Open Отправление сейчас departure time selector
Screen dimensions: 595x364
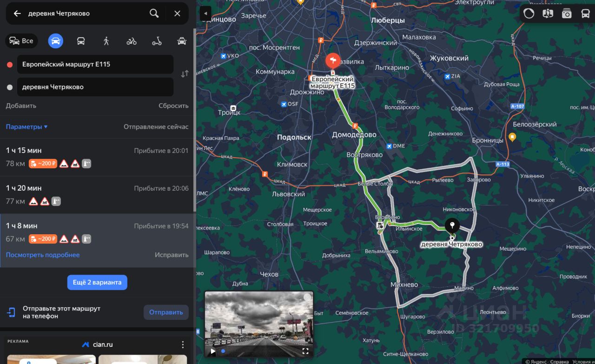click(156, 127)
